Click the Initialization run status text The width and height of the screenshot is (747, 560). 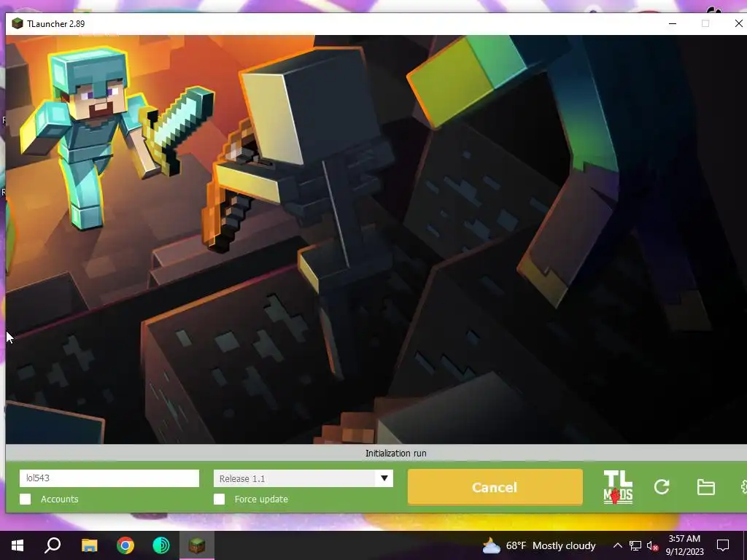click(396, 454)
